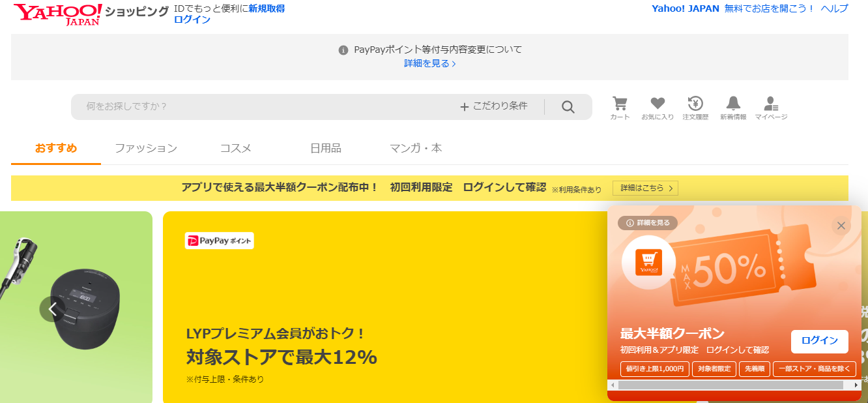Image resolution: width=868 pixels, height=403 pixels.
Task: Select the コスメ category tab
Action: pos(236,148)
